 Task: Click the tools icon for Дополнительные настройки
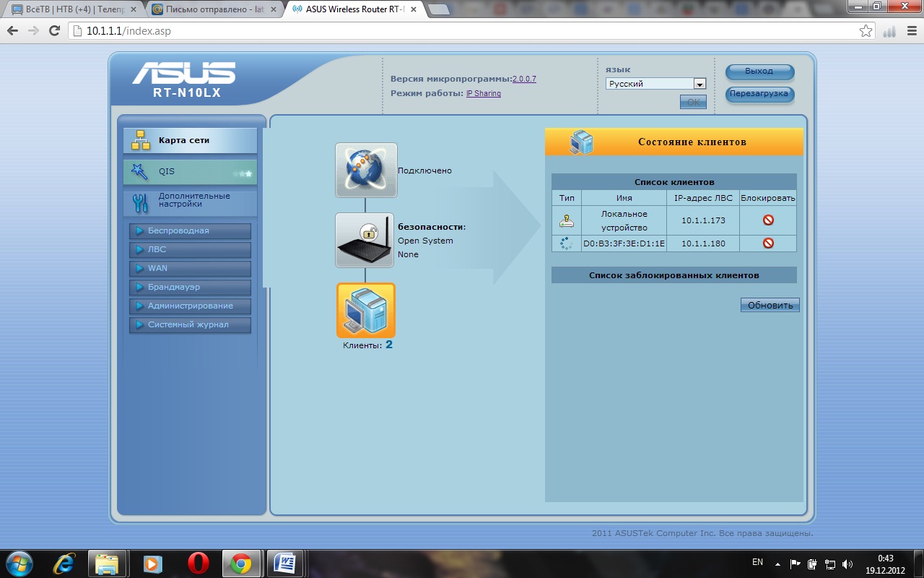coord(141,203)
